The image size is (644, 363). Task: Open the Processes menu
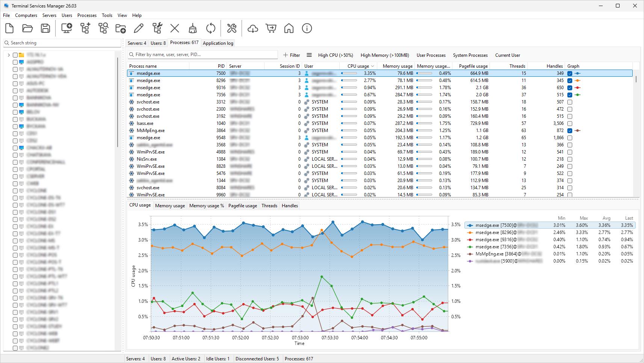click(x=87, y=15)
